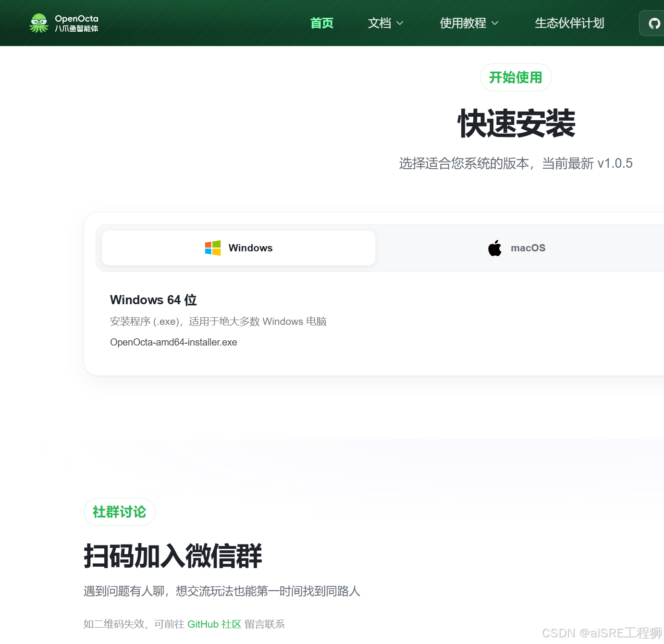The width and height of the screenshot is (664, 644).
Task: Open the 文档 navigation menu
Action: tap(385, 23)
